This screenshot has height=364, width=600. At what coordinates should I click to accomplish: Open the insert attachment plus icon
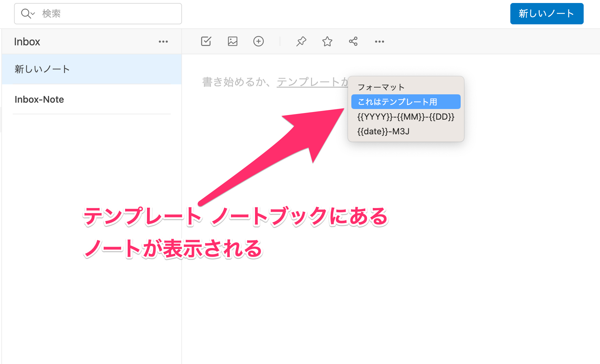point(258,41)
